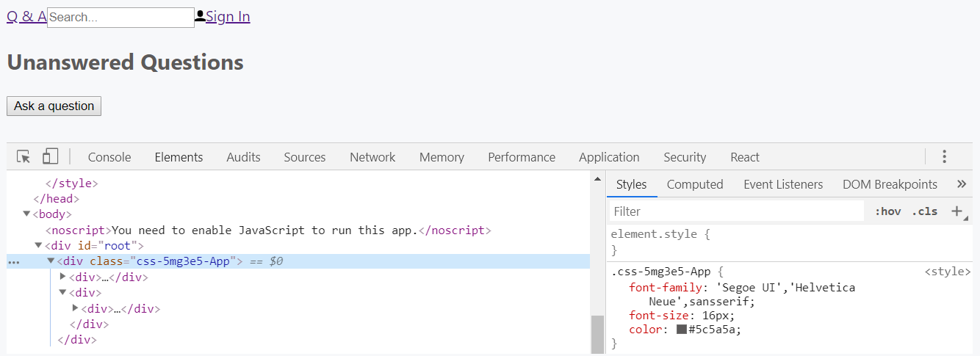
Task: Follow the Sign In link
Action: [228, 16]
